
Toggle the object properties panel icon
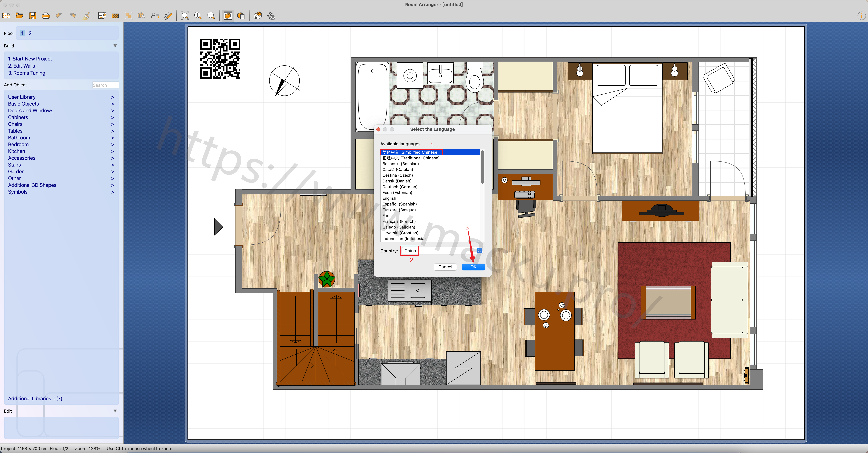[x=228, y=16]
